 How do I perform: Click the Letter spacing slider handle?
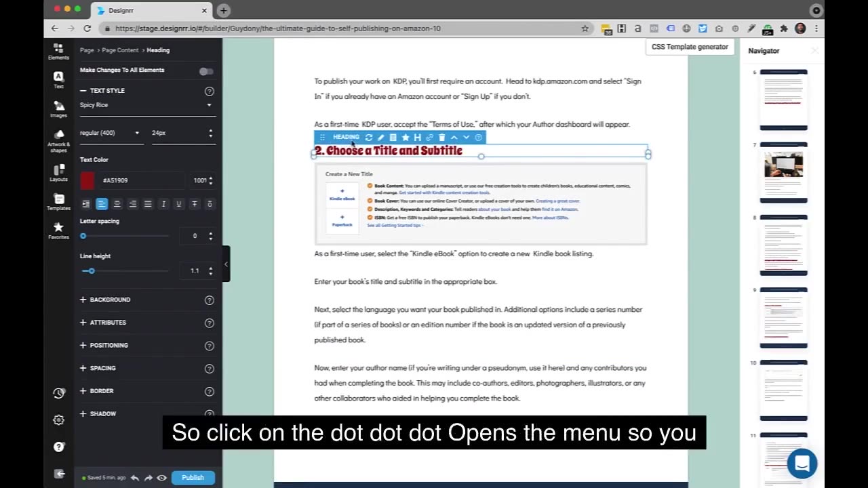(83, 236)
